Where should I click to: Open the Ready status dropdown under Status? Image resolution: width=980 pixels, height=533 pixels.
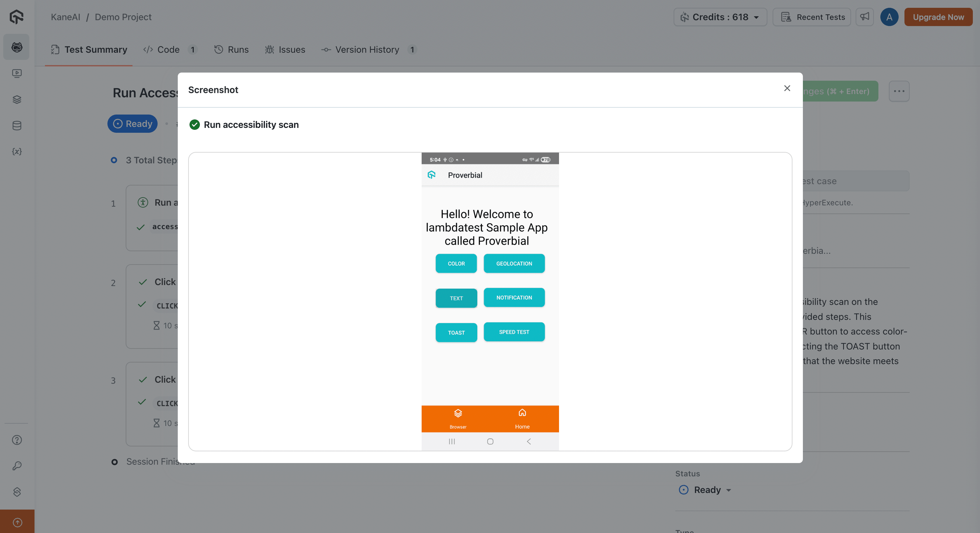point(705,490)
